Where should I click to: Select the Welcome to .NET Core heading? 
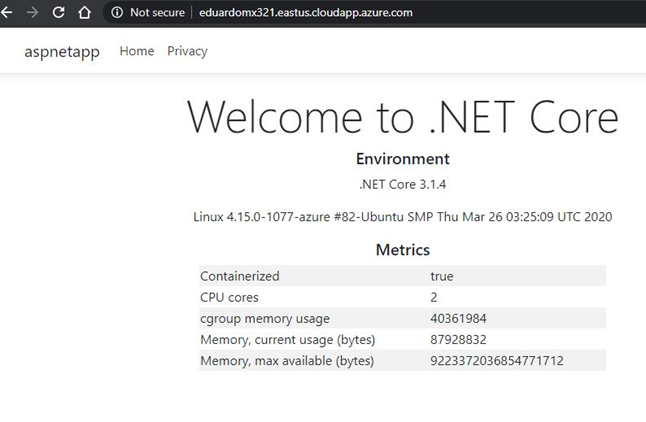(x=403, y=117)
